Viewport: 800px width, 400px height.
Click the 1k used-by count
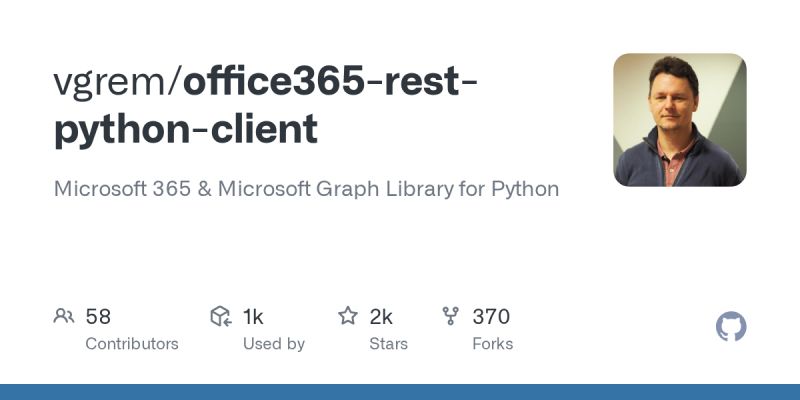[253, 317]
